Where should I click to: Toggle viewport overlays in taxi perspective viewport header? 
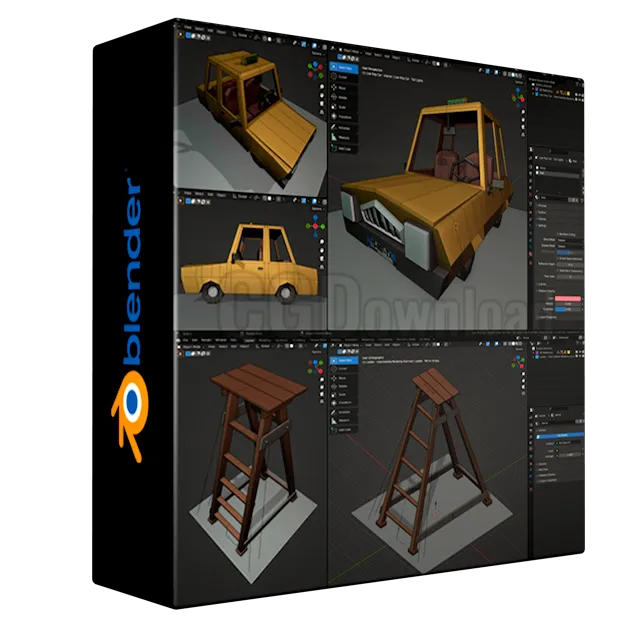[x=496, y=72]
